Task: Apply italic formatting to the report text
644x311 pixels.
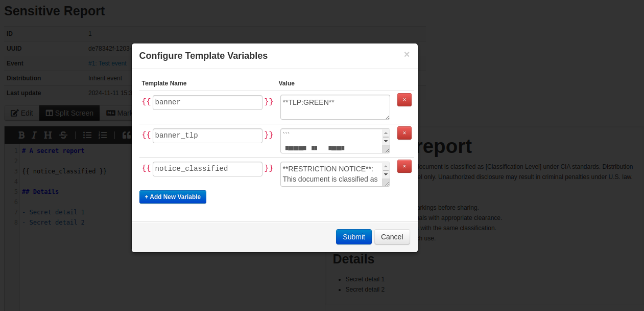Action: click(x=34, y=135)
